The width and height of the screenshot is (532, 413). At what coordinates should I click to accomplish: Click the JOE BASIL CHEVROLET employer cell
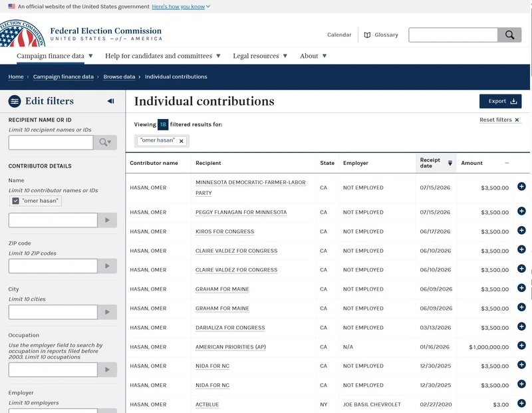[372, 404]
